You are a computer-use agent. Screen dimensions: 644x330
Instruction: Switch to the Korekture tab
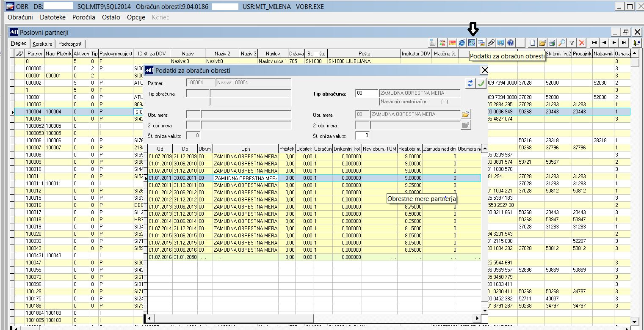pos(42,44)
